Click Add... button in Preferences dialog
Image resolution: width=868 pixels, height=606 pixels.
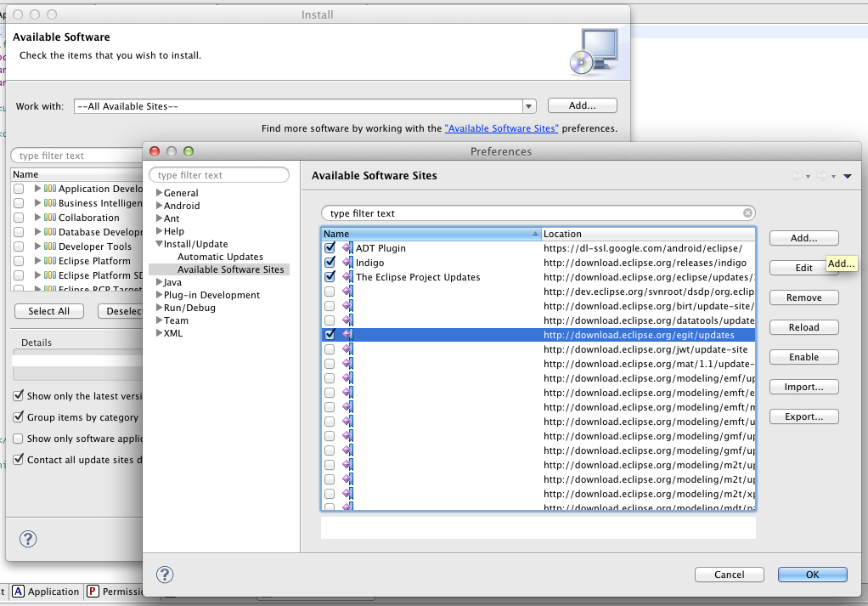tap(803, 238)
